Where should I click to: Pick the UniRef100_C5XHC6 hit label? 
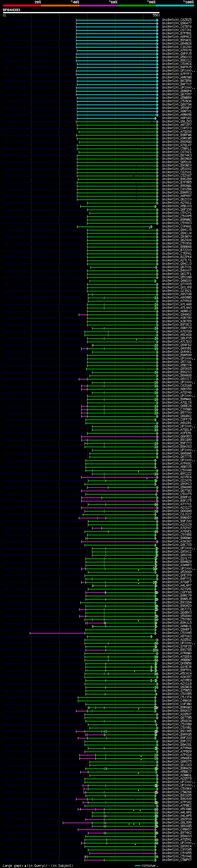click(177, 64)
